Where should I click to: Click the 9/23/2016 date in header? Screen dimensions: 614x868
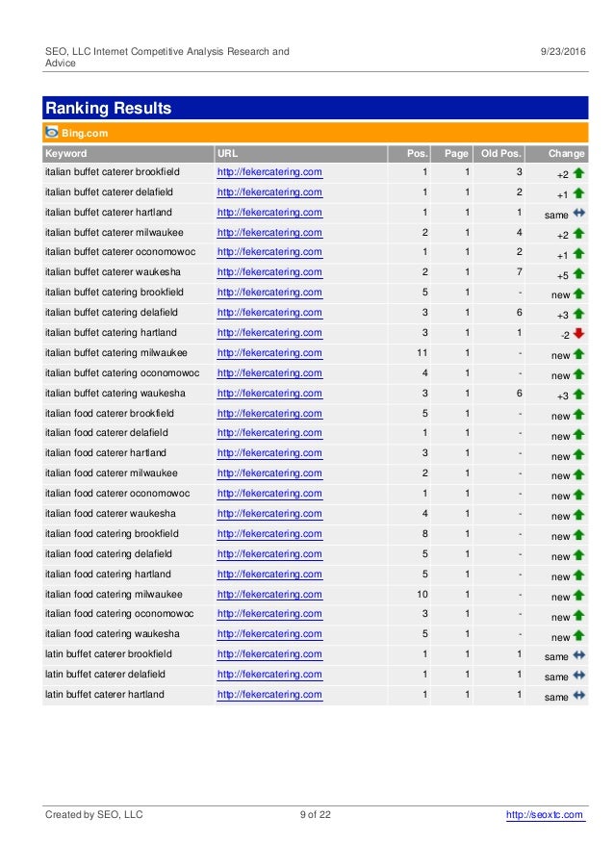coord(562,51)
